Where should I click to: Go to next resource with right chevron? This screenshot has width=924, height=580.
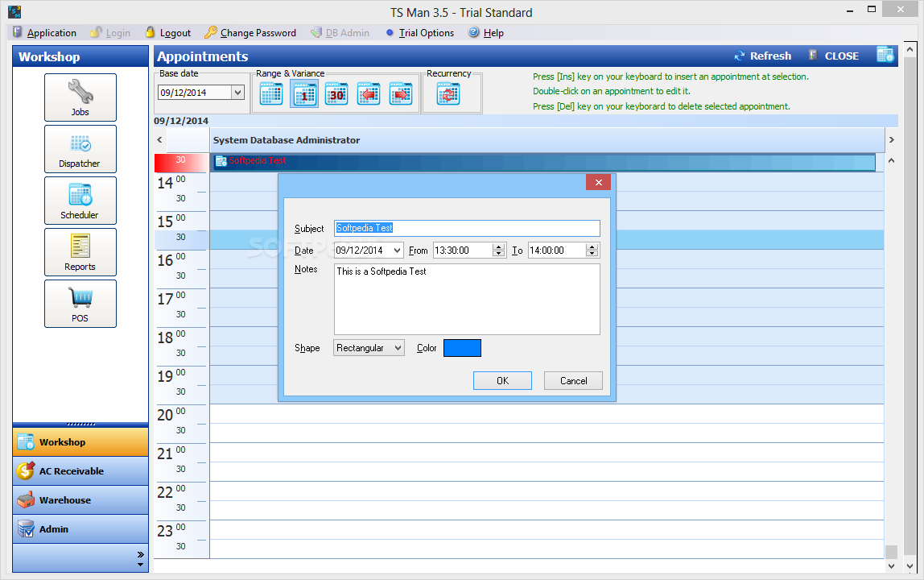pyautogui.click(x=891, y=140)
